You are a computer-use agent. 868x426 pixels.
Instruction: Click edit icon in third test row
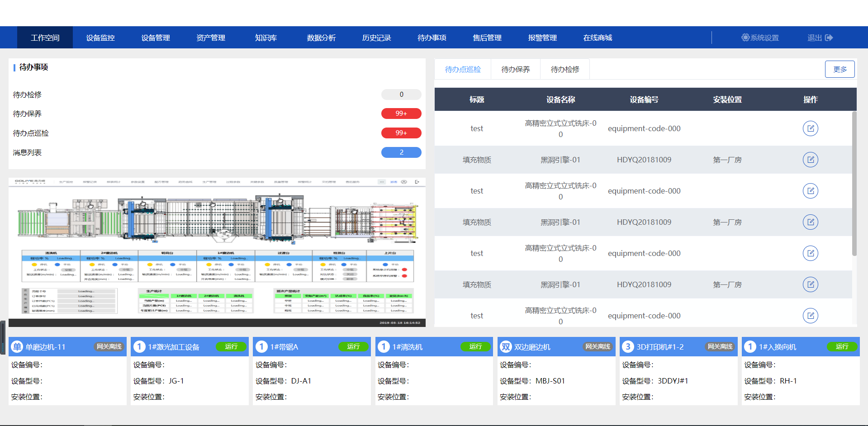[811, 253]
